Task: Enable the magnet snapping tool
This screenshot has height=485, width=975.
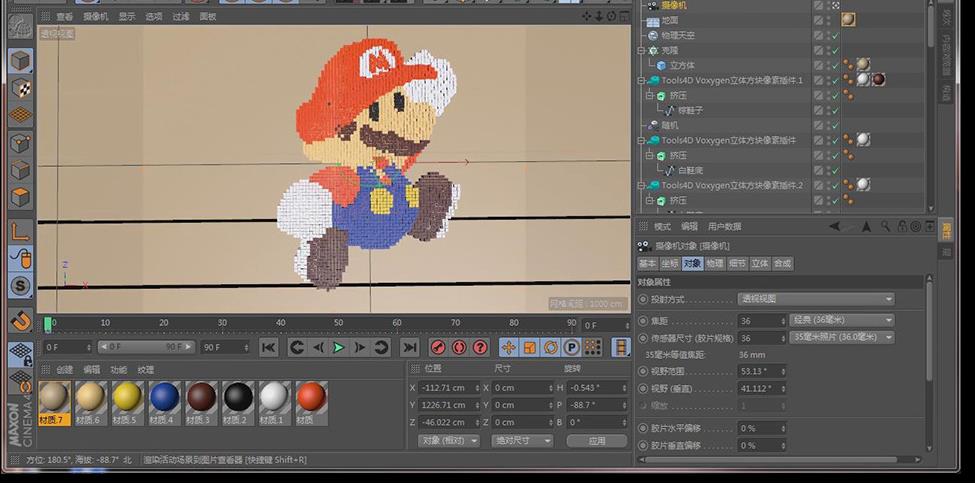Action: point(21,320)
